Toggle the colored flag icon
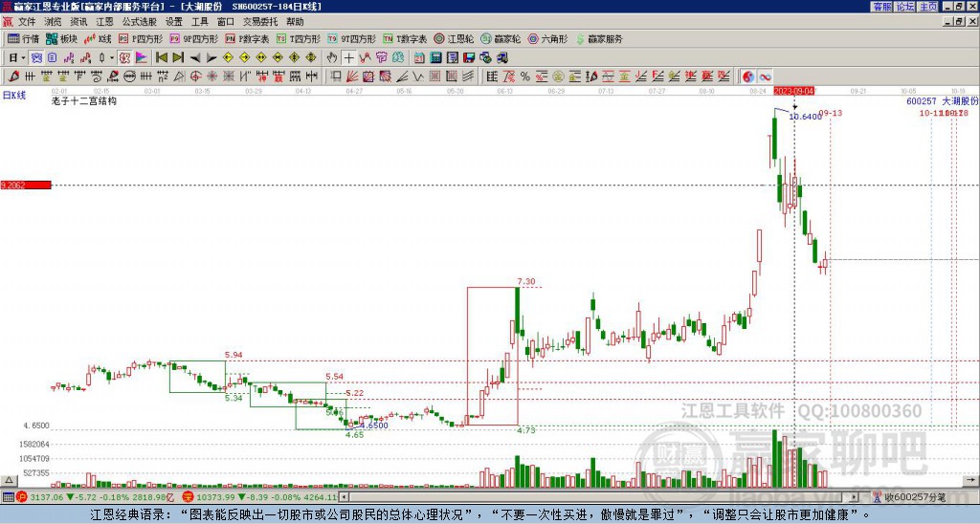Viewport: 980px width, 524px height. 142,57
